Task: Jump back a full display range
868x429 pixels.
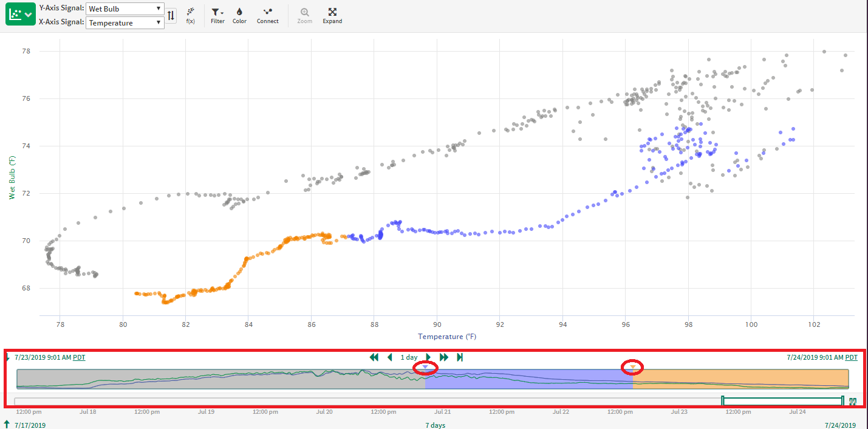Action: [x=374, y=357]
